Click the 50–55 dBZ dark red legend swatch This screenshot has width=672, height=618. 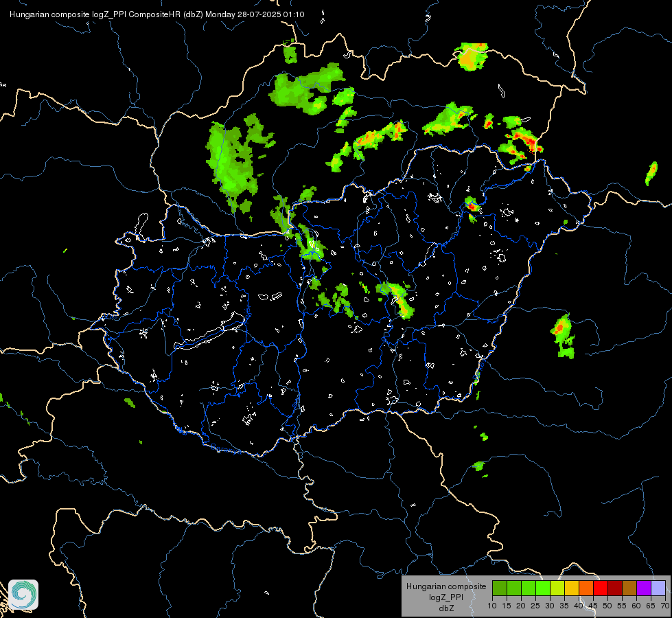point(615,588)
